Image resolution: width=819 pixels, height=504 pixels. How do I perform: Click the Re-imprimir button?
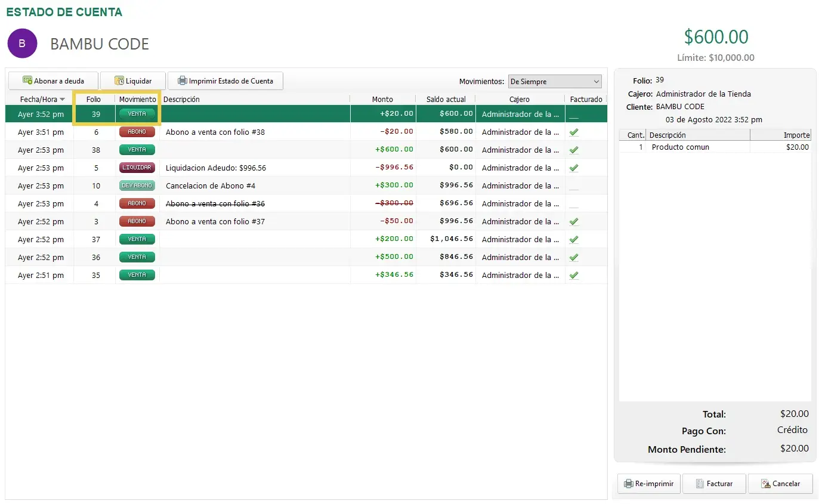coord(648,484)
